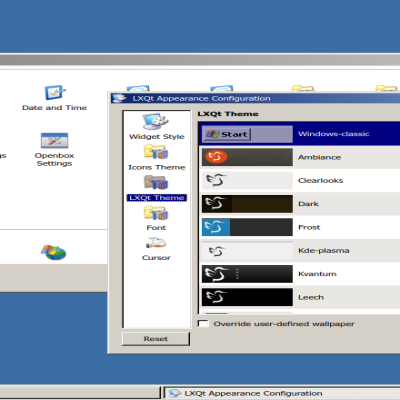Click the Cursor label in sidebar
Viewport: 400px width, 400px height.
pos(156,258)
